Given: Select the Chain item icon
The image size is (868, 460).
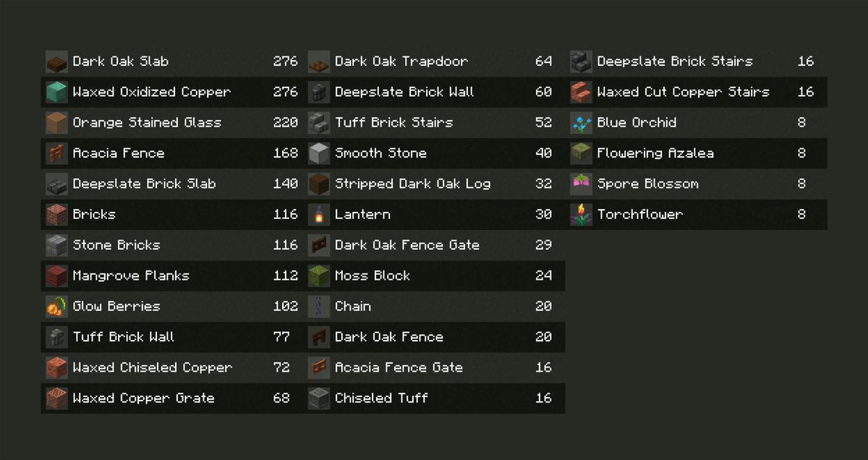Looking at the screenshot, I should (318, 307).
